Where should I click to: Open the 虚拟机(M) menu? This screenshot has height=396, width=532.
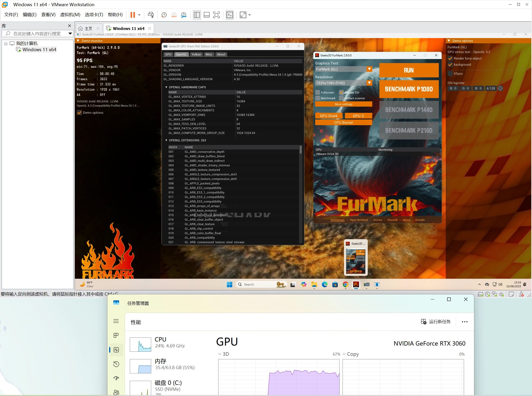coord(70,15)
